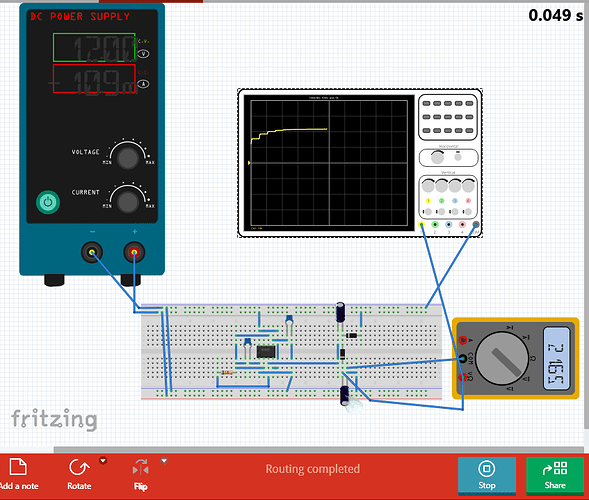The image size is (589, 500).
Task: Click the horizontal scrollbar above the toolbar
Action: coord(319,450)
